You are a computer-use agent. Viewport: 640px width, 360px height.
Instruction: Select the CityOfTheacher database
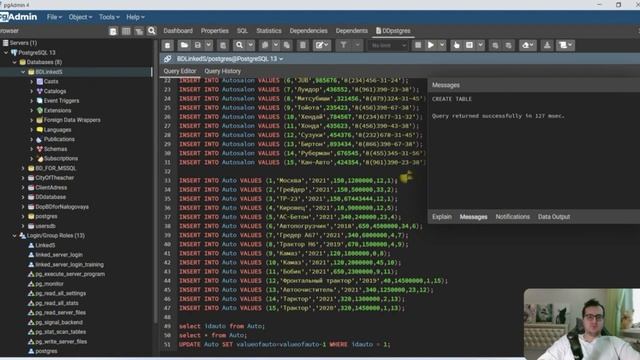[55, 178]
